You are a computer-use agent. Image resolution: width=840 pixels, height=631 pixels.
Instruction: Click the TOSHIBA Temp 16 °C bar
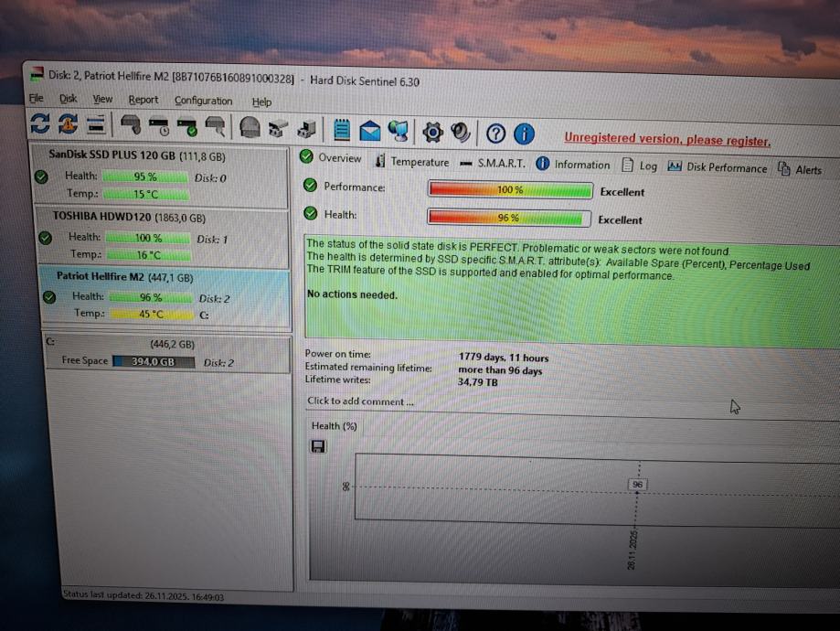pos(149,255)
